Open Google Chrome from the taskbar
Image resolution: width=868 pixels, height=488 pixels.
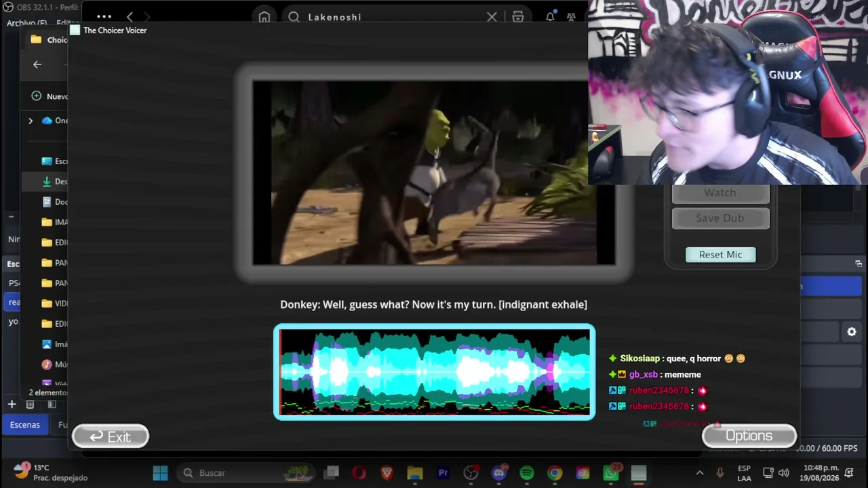[555, 473]
